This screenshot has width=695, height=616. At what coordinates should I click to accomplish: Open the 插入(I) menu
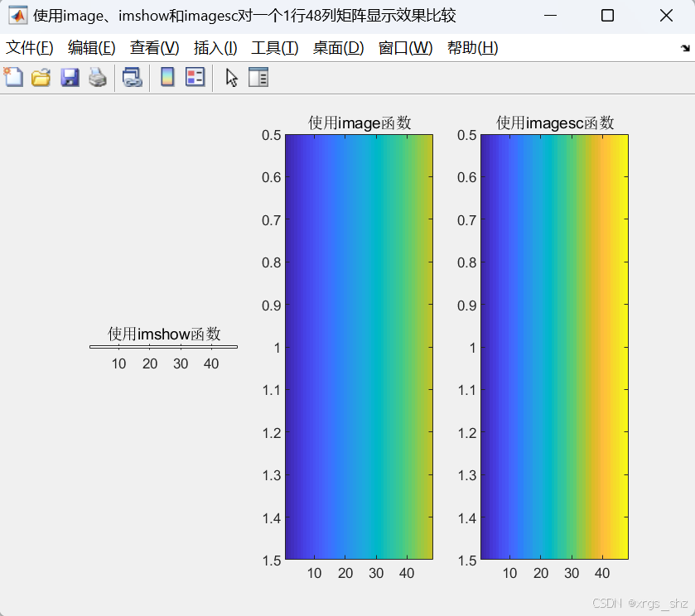tap(215, 47)
